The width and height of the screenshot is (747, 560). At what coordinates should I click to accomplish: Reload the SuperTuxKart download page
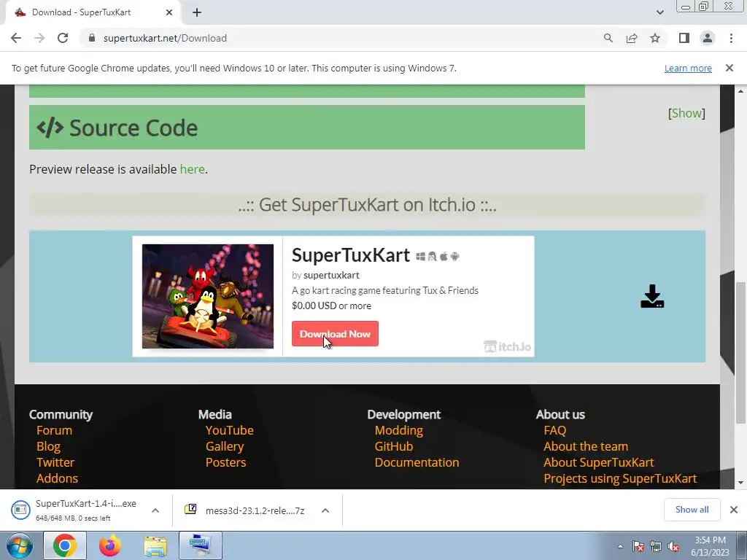[63, 38]
